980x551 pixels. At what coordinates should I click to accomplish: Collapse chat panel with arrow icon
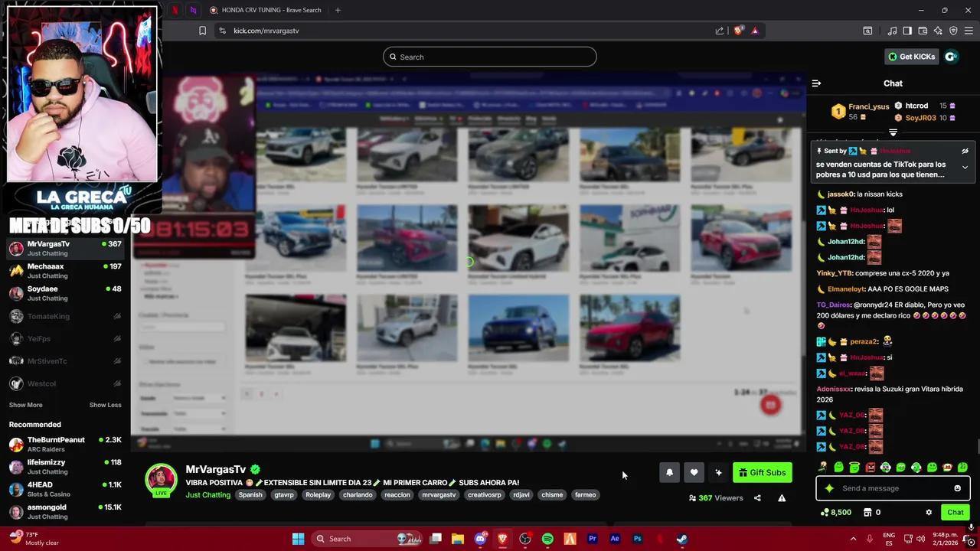pos(816,83)
